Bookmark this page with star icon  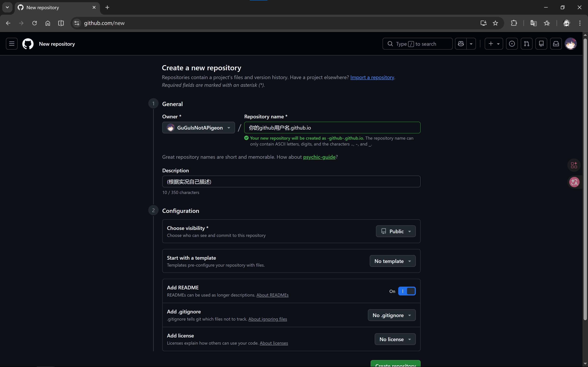495,23
